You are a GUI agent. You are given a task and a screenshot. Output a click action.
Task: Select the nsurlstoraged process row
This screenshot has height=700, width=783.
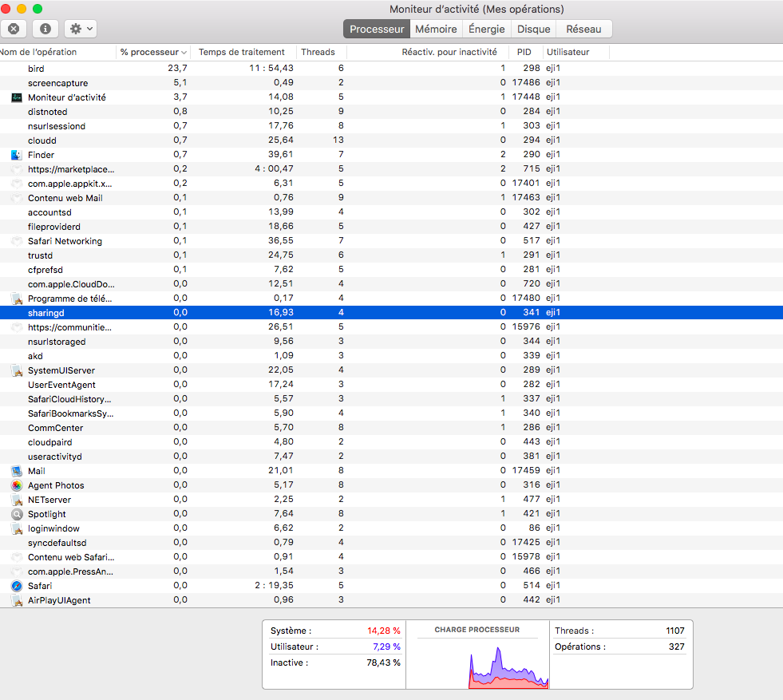[x=391, y=342]
